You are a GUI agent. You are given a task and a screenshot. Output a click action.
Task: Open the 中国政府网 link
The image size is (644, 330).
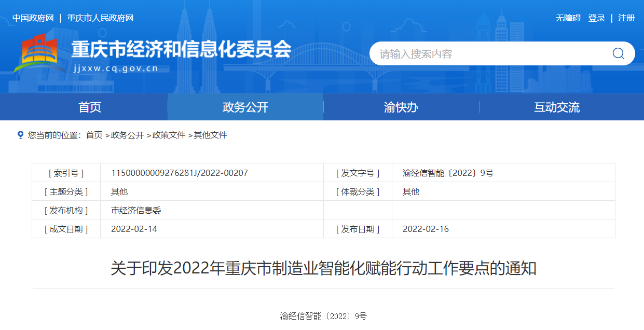click(x=33, y=18)
